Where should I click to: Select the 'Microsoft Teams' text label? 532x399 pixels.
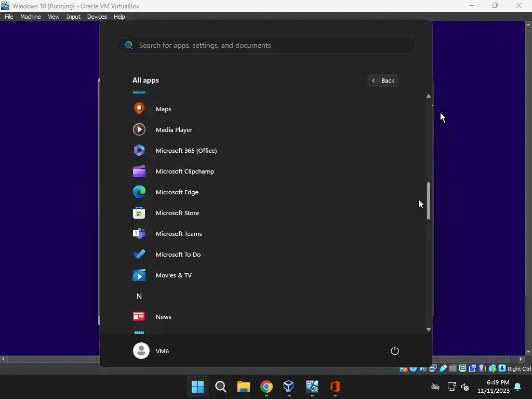pos(179,234)
